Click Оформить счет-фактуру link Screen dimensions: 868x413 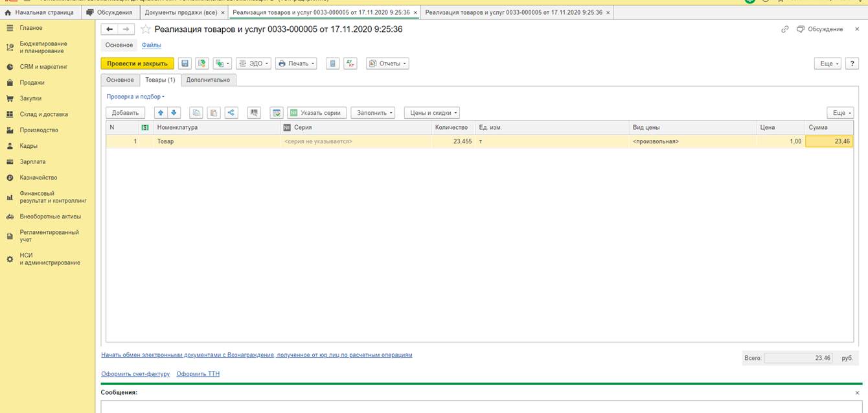pyautogui.click(x=135, y=374)
